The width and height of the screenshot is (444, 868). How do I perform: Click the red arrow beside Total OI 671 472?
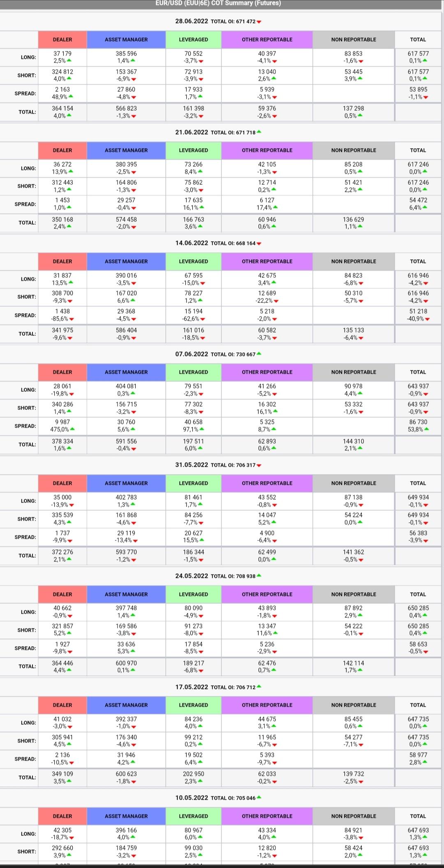[x=259, y=22]
